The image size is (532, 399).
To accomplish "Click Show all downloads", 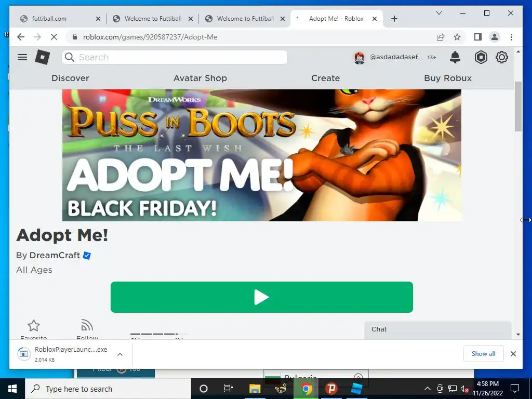I will (484, 354).
